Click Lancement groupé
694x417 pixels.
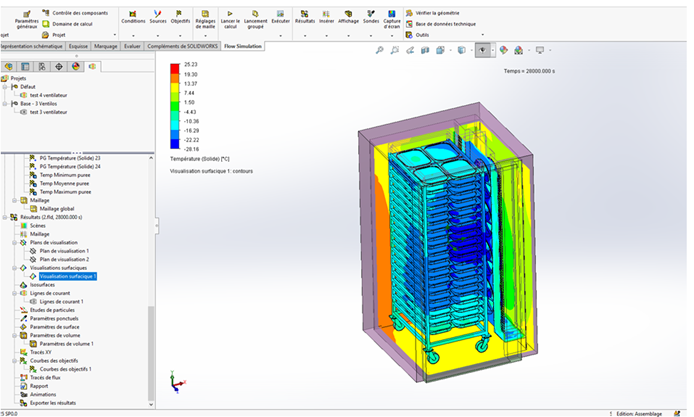pyautogui.click(x=255, y=20)
